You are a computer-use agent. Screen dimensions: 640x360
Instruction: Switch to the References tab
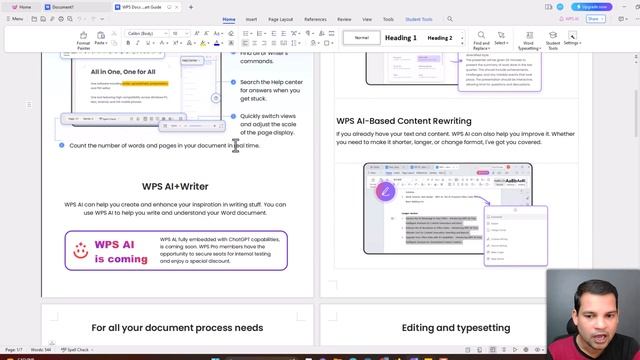coord(315,19)
